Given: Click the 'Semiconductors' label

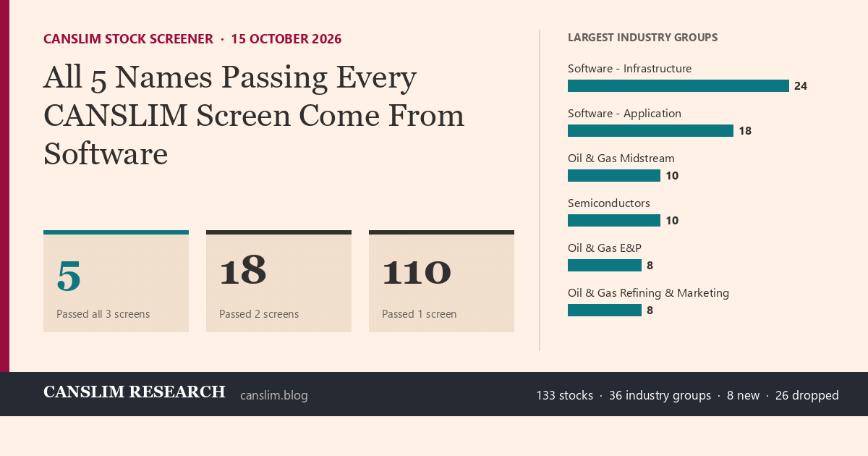Looking at the screenshot, I should (609, 203).
